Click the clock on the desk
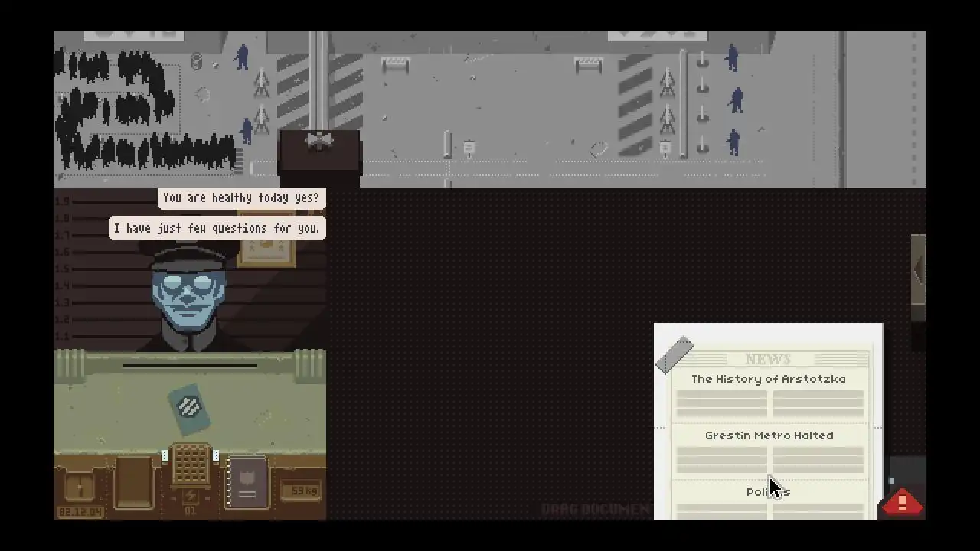Screen dimensions: 980x551 pos(80,486)
